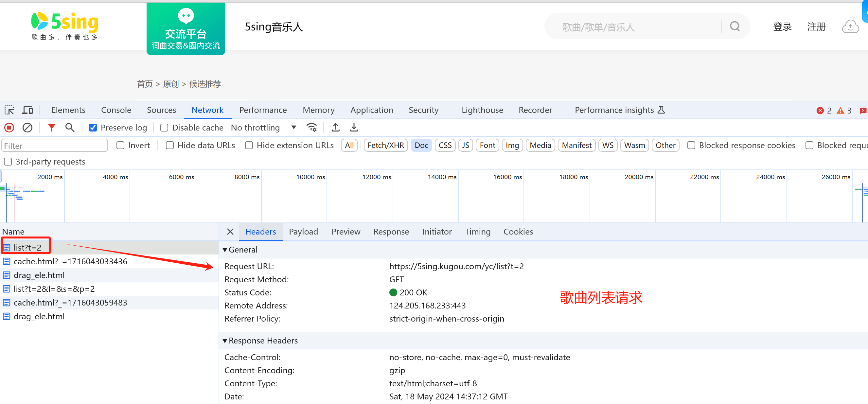Select the Fetch/XHR filter
This screenshot has width=868, height=404.
(386, 146)
